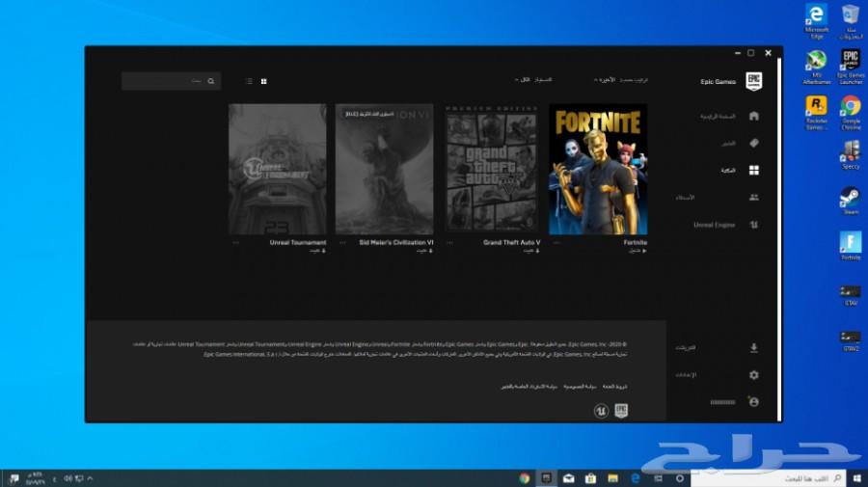Open the Google Chrome desktop shortcut

point(851,112)
